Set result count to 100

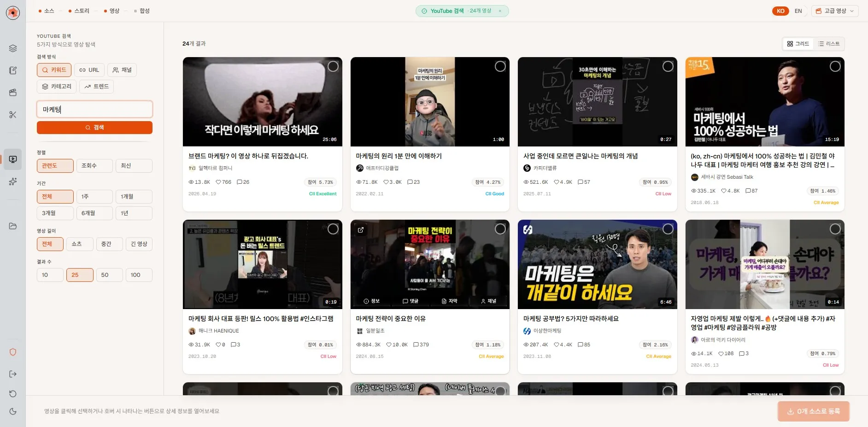tap(139, 275)
